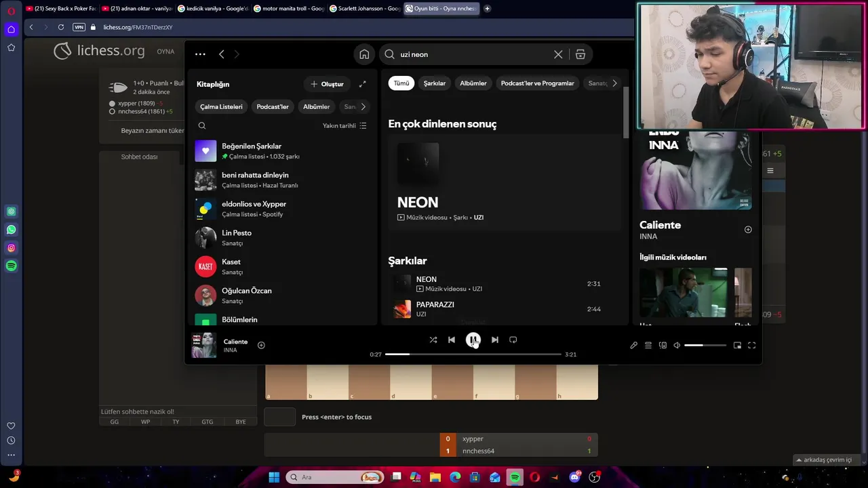Open a new browser tab

click(x=487, y=9)
